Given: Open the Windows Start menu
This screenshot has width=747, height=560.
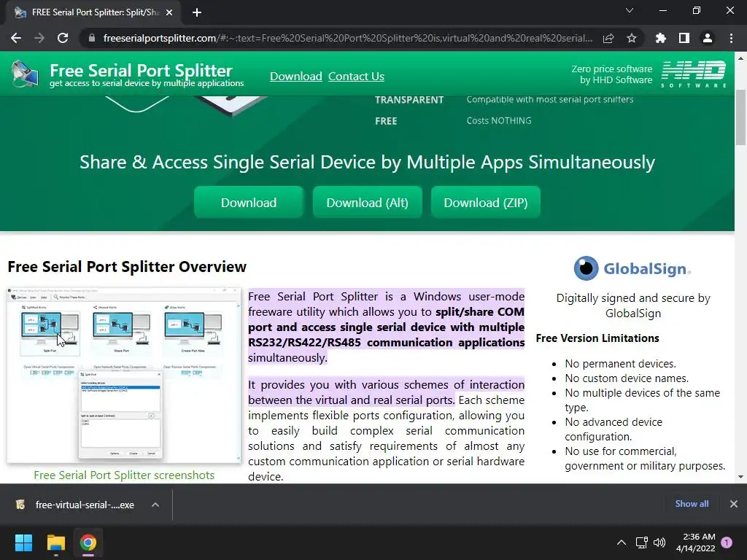Looking at the screenshot, I should [23, 542].
